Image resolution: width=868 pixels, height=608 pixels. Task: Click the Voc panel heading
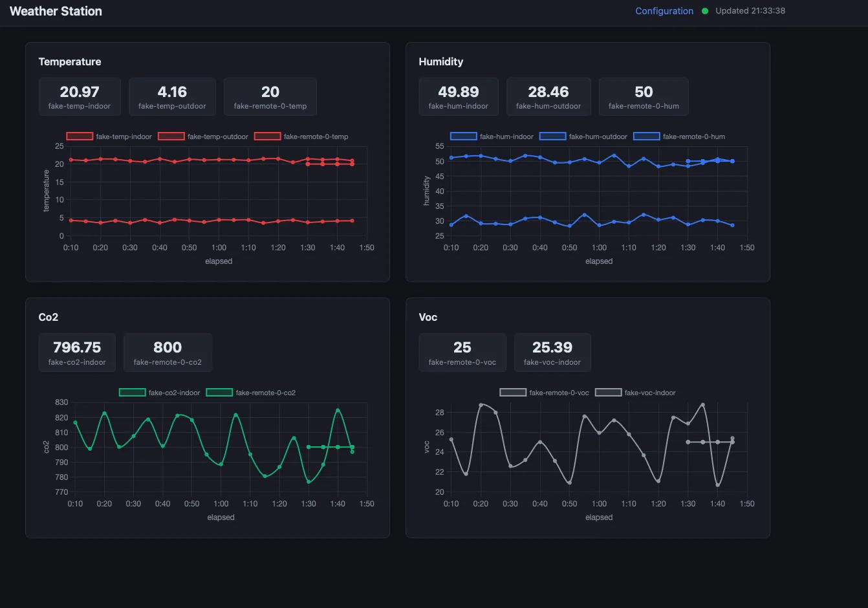[428, 317]
